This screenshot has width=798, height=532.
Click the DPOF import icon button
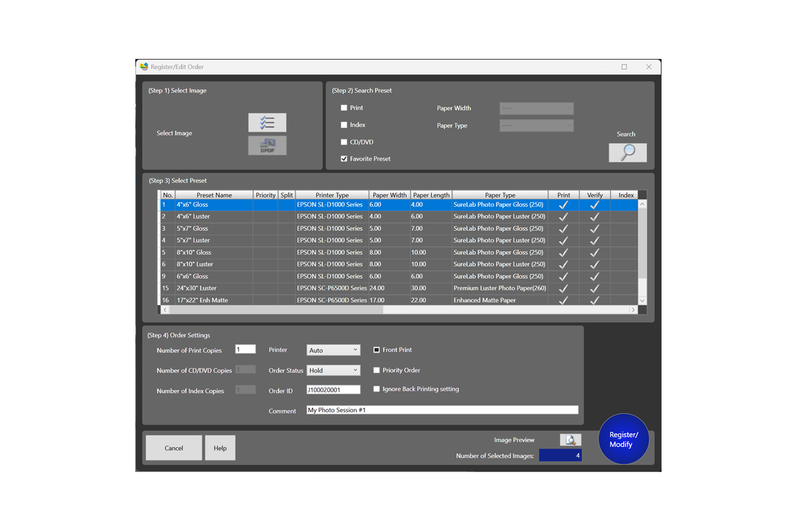pos(267,146)
